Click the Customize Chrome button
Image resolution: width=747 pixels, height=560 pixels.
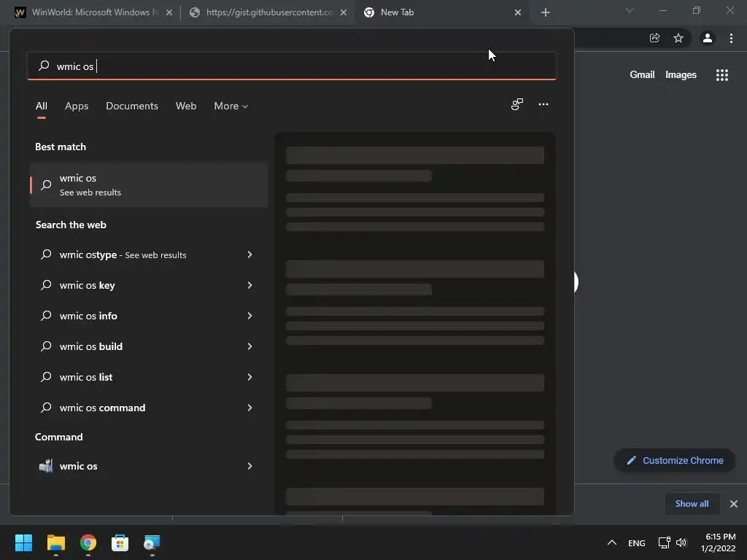coord(675,461)
